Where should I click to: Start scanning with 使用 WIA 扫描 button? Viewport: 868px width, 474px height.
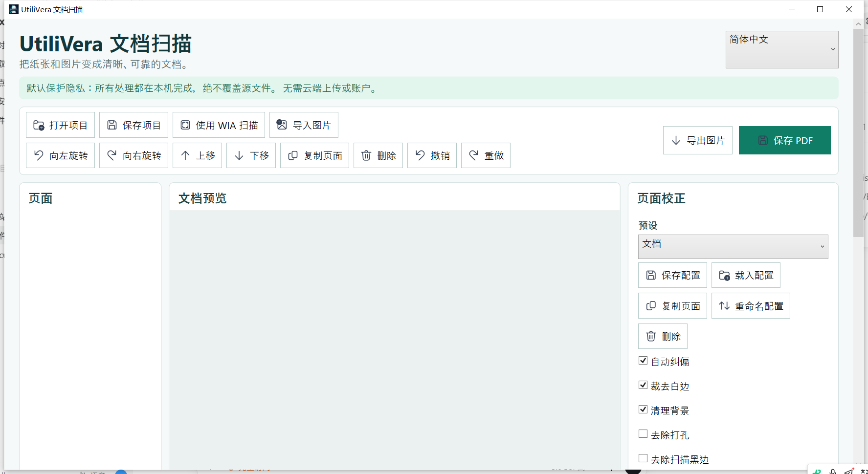(219, 125)
